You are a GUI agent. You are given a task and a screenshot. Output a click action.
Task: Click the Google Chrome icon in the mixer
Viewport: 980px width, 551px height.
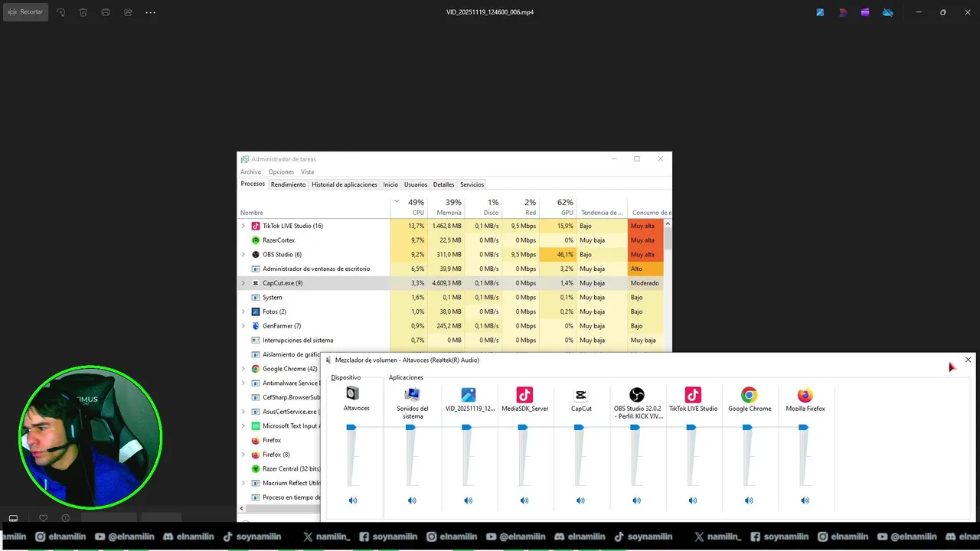coord(749,395)
